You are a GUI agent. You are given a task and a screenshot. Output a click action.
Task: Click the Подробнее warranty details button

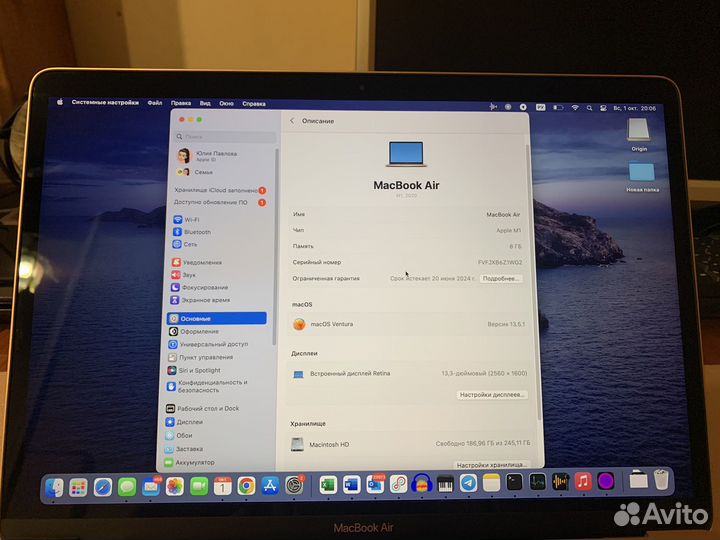(501, 278)
